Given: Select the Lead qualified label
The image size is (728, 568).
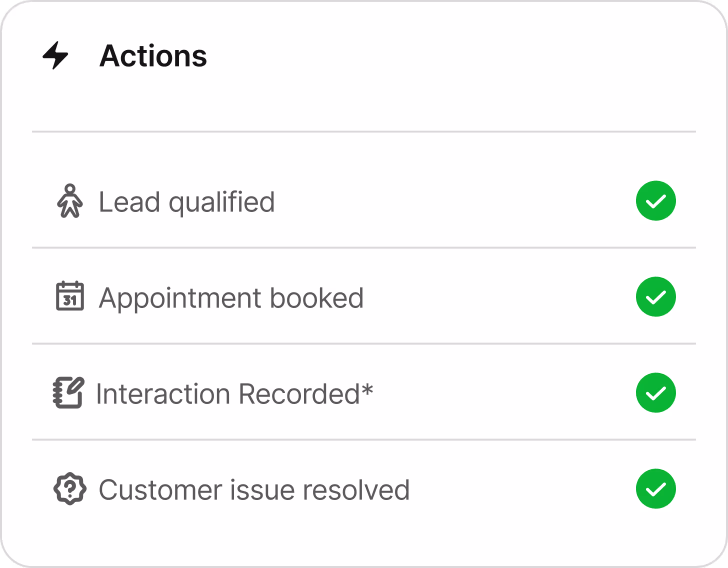Looking at the screenshot, I should coord(186,202).
